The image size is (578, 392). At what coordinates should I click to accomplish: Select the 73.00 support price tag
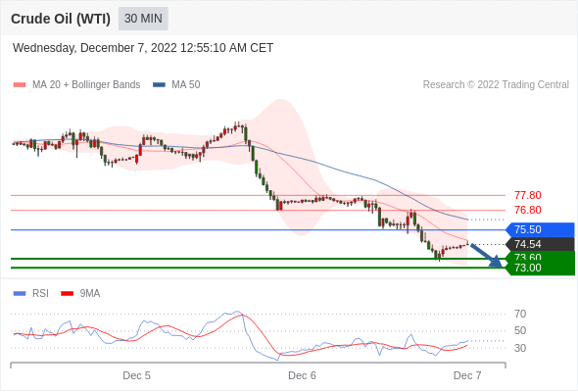540,269
